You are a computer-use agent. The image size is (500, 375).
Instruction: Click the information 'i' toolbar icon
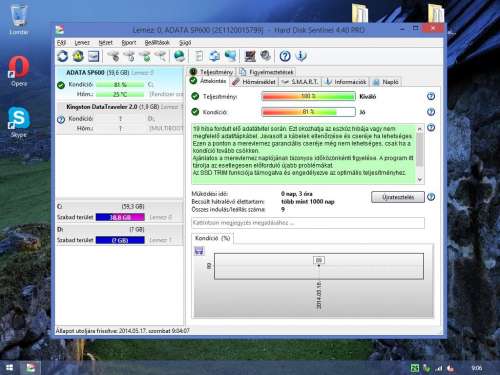pos(301,56)
